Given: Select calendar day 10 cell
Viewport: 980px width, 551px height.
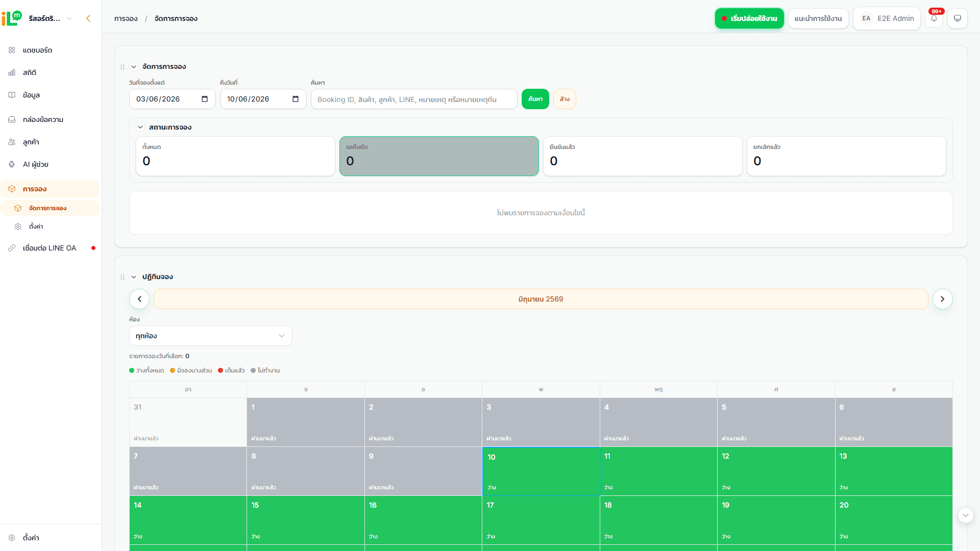Looking at the screenshot, I should pyautogui.click(x=541, y=471).
